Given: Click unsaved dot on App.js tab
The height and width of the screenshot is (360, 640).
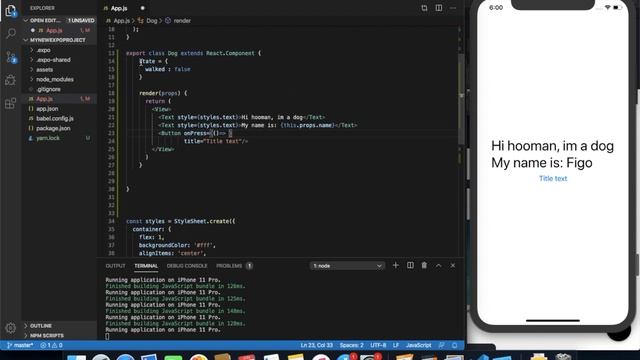Looking at the screenshot, I should pos(142,8).
